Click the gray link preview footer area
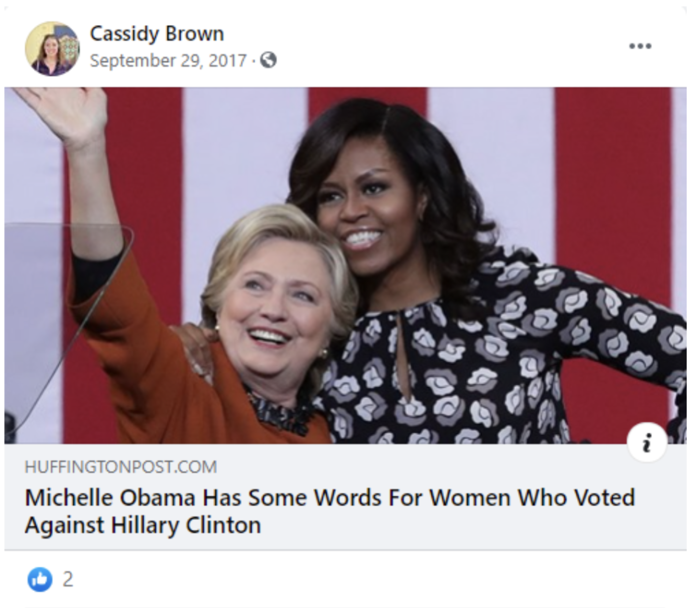The width and height of the screenshot is (700, 608). click(345, 496)
